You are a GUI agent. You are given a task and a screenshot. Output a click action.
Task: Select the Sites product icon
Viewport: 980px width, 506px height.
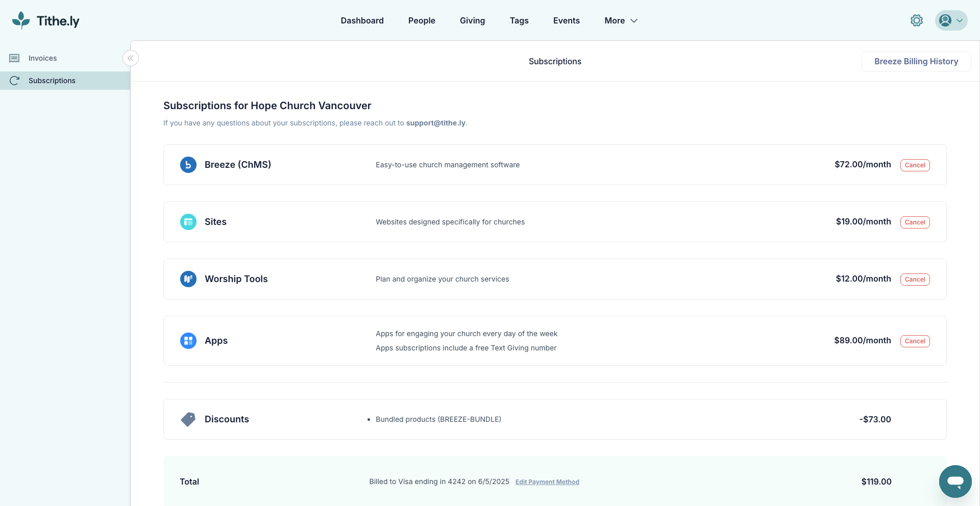point(188,221)
